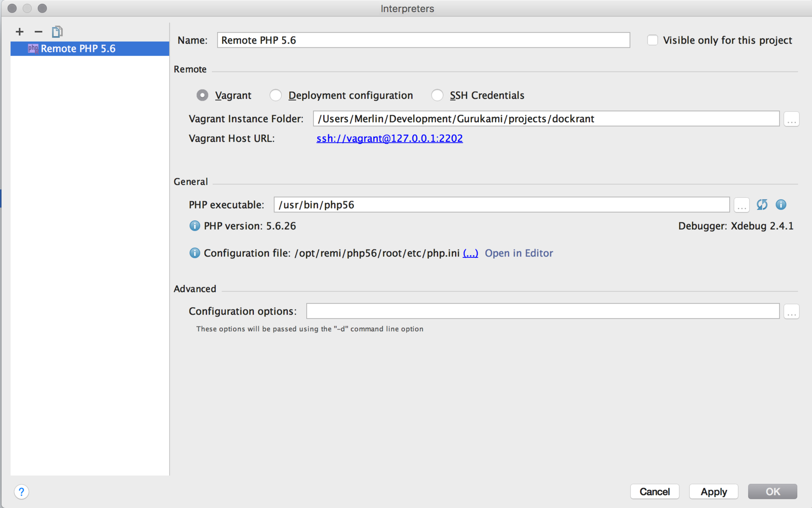The height and width of the screenshot is (508, 812).
Task: Click the copy interpreter icon
Action: coord(57,31)
